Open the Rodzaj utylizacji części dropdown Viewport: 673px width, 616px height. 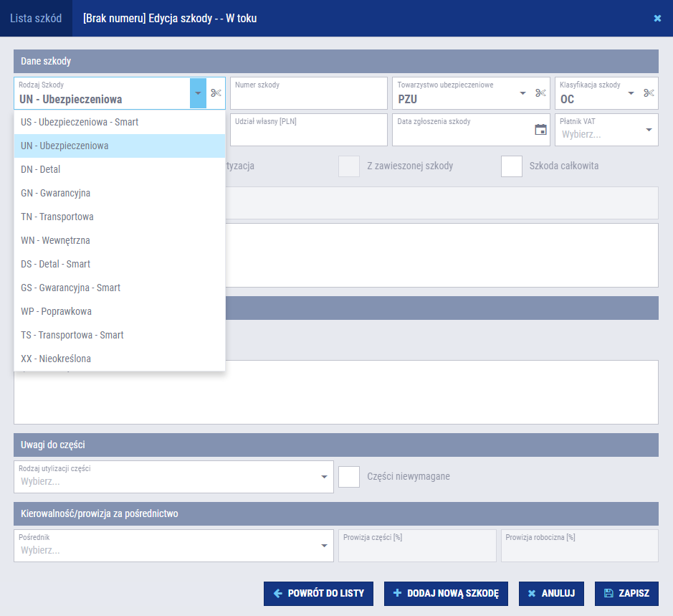tap(324, 477)
